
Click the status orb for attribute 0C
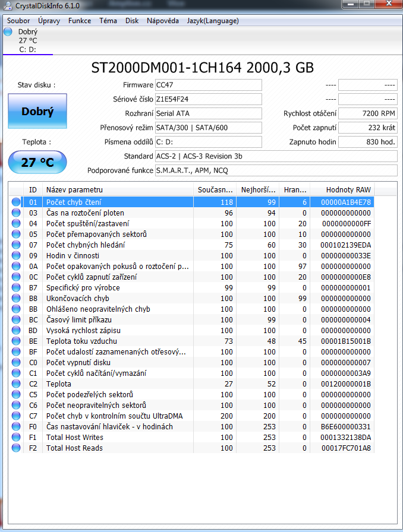pyautogui.click(x=16, y=277)
